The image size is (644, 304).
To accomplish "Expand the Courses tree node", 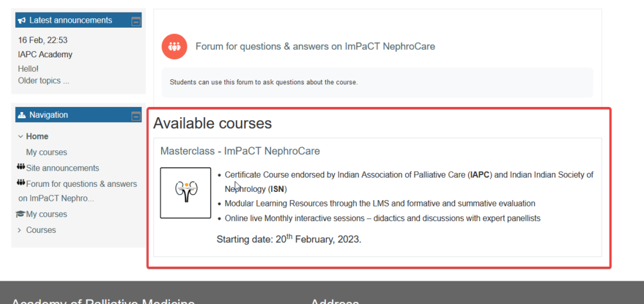I will 19,230.
